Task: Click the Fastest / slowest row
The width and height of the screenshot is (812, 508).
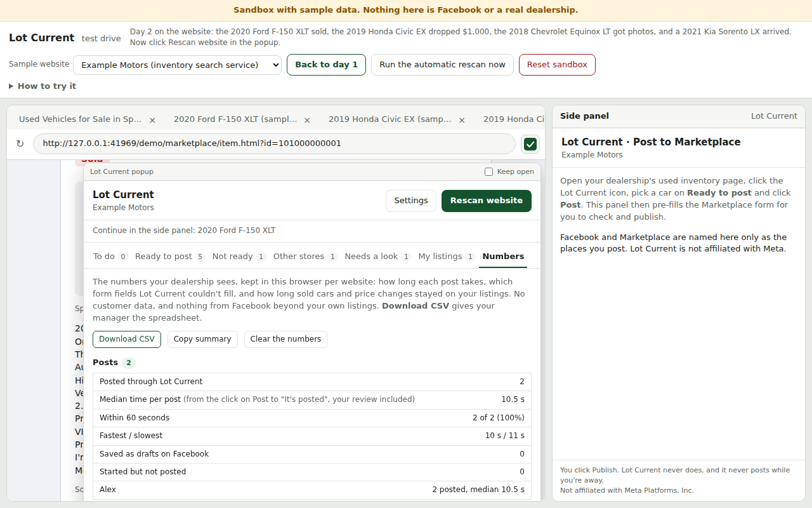Action: point(312,436)
